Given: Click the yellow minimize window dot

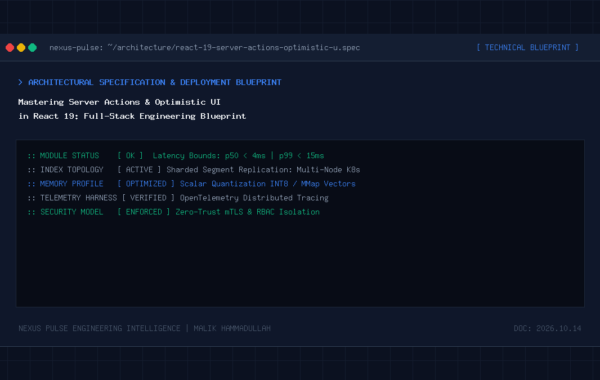Looking at the screenshot, I should tap(21, 47).
